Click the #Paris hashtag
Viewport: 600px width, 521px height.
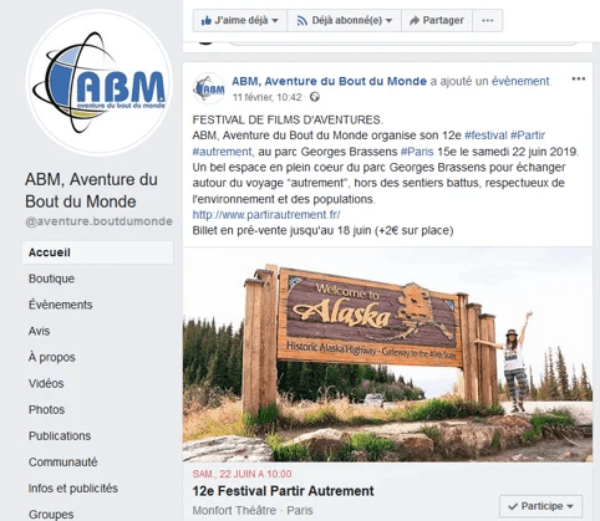(x=417, y=152)
